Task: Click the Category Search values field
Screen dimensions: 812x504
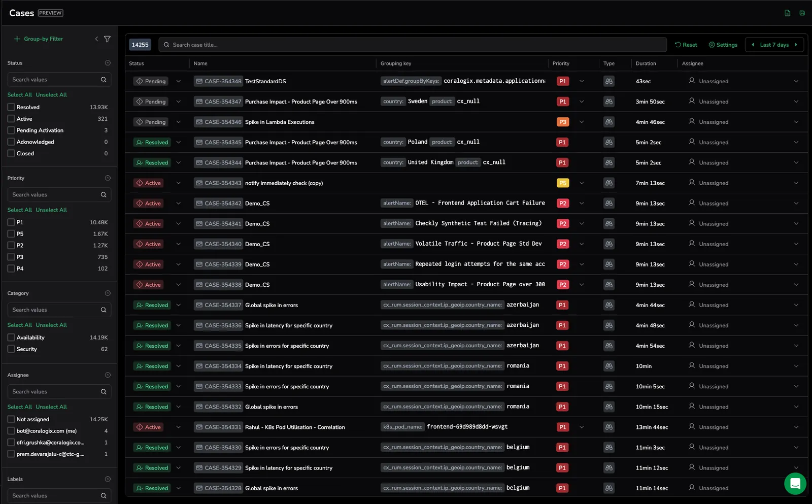Action: coord(59,310)
